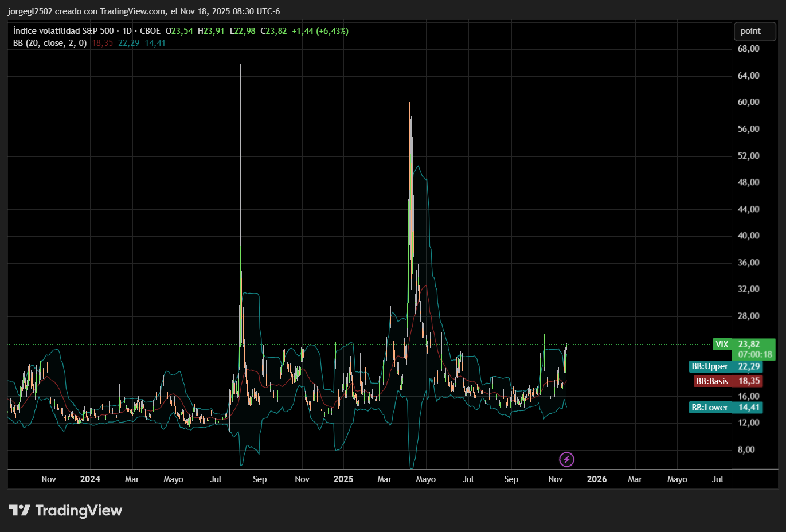Click the 36,00 price axis label

(x=748, y=263)
